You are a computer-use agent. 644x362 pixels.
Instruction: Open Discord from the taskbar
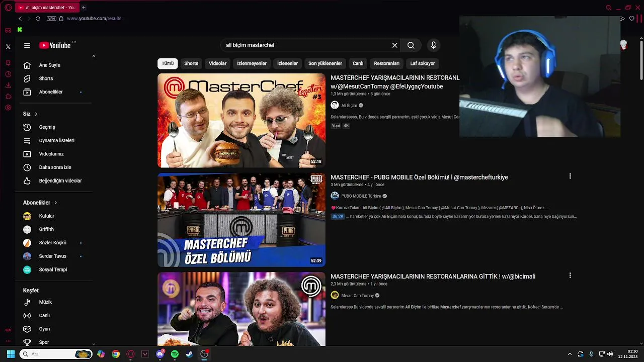coord(160,354)
